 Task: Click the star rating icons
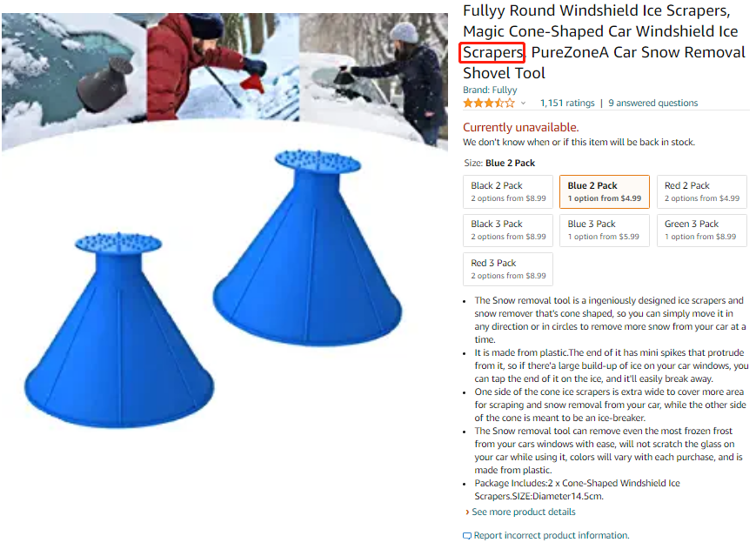tap(488, 104)
